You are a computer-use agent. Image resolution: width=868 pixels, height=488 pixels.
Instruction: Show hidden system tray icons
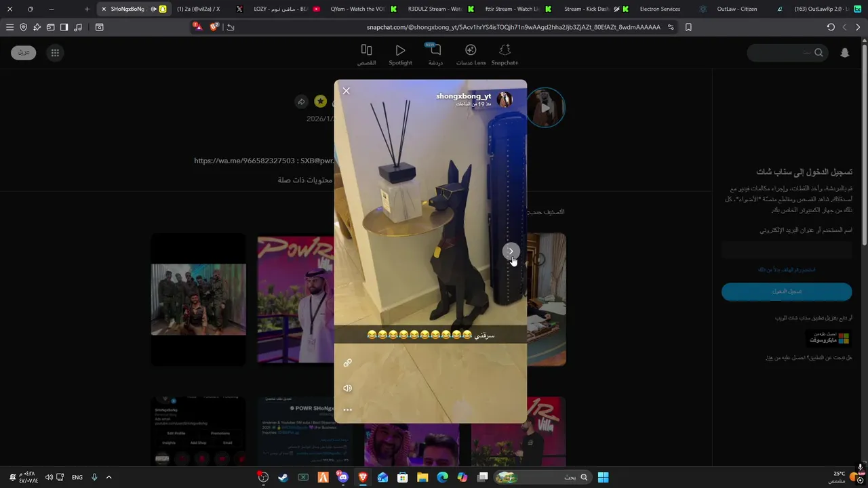click(x=108, y=477)
